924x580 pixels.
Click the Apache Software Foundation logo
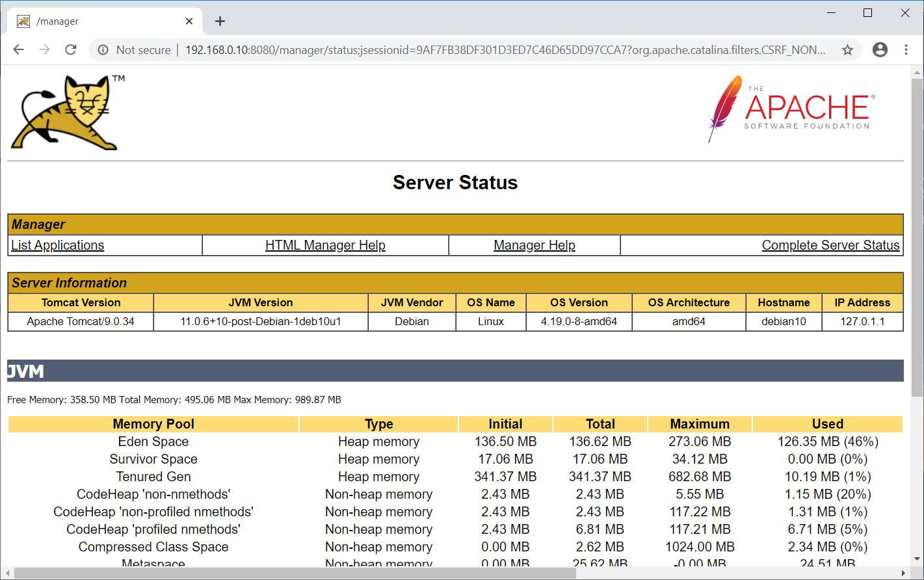coord(791,109)
